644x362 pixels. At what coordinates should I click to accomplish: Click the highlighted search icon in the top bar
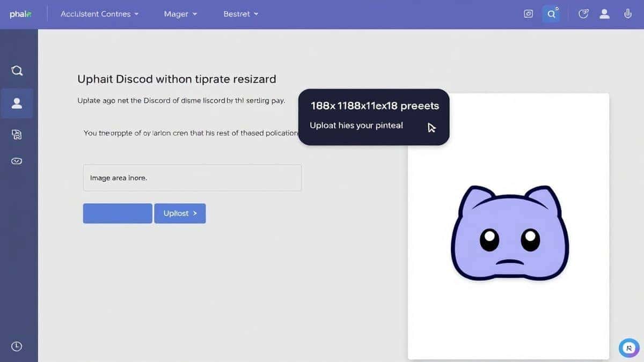click(x=551, y=14)
